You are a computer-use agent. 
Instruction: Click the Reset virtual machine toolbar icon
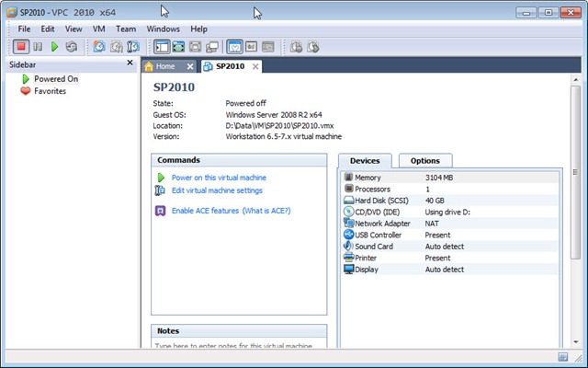71,46
